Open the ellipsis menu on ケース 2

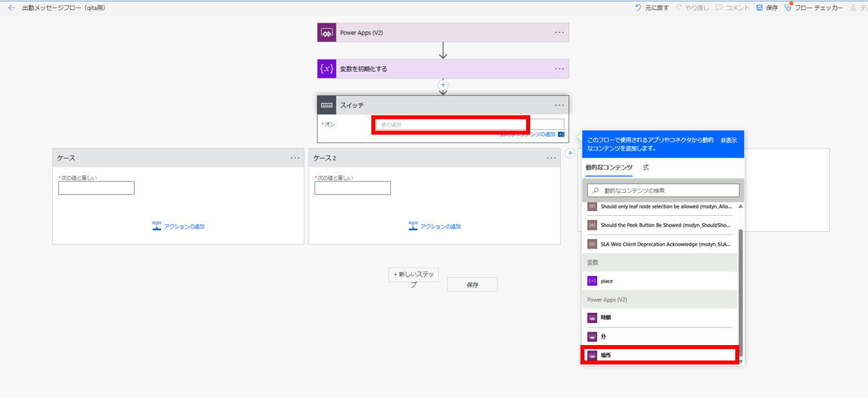click(552, 158)
